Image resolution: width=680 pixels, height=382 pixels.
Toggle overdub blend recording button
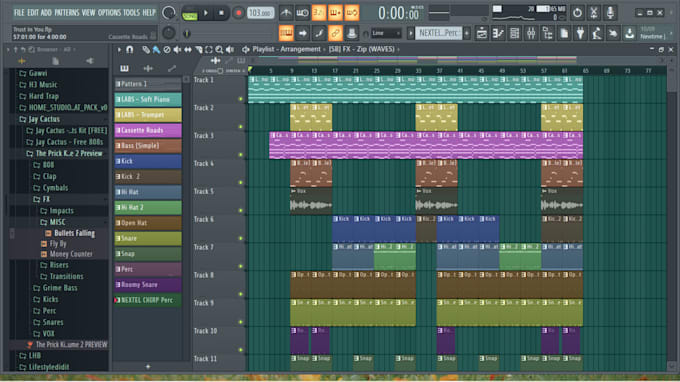point(335,13)
